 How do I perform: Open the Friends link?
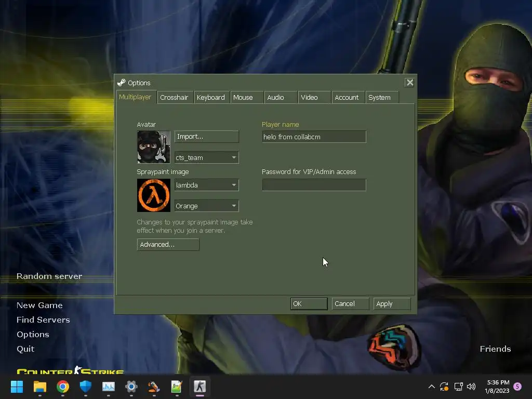495,349
